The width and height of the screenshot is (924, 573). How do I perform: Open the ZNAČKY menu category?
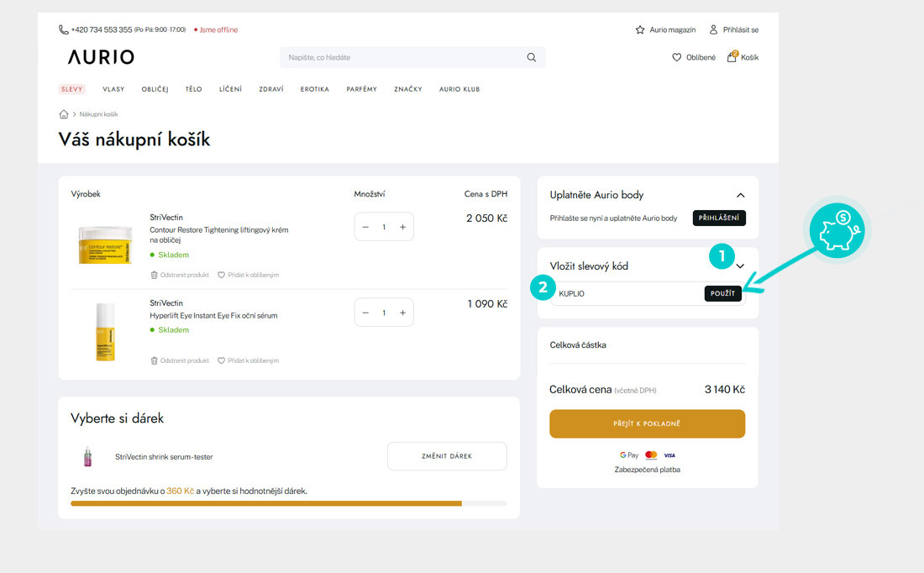click(407, 89)
